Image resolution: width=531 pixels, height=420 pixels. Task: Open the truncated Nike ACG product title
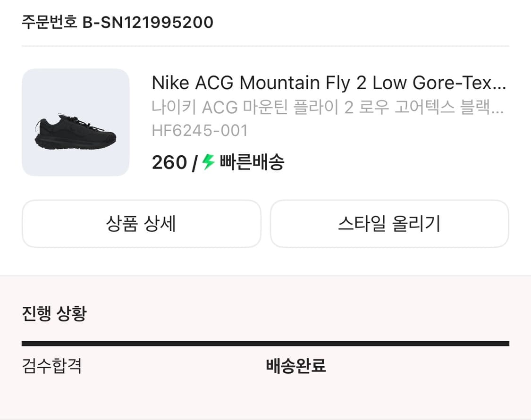(x=328, y=83)
